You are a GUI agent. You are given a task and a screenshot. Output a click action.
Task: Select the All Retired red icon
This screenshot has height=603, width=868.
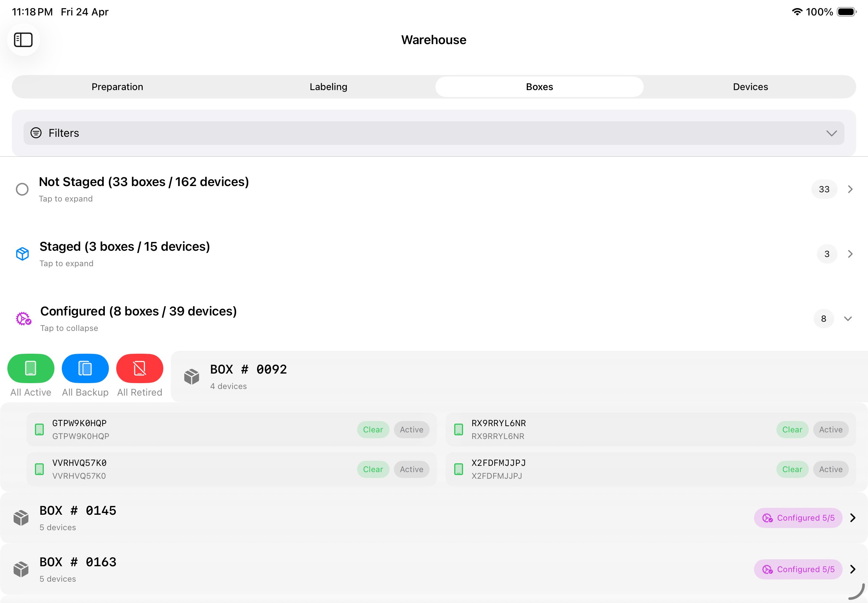click(139, 368)
